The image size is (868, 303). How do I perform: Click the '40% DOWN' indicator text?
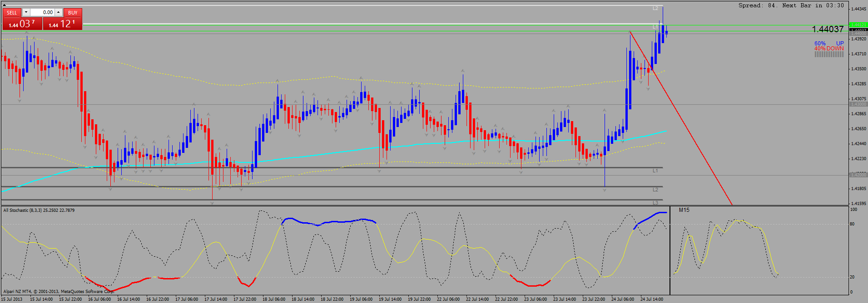click(829, 49)
